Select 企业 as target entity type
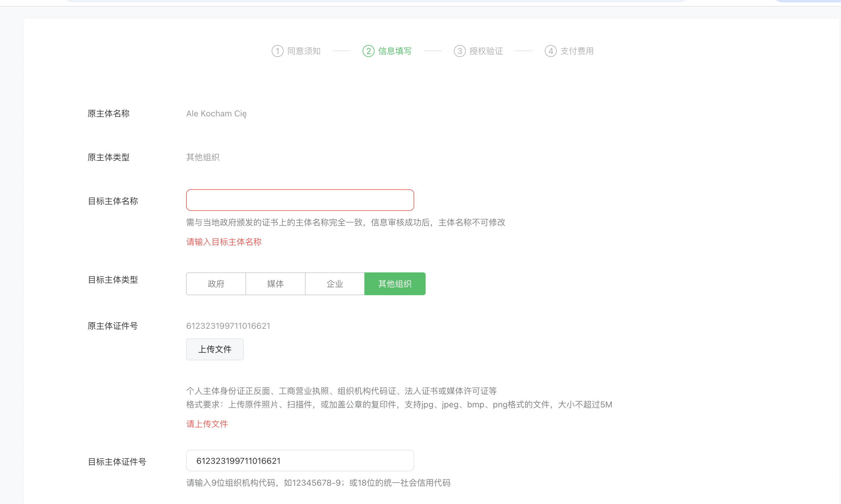The height and width of the screenshot is (504, 841). (x=335, y=283)
